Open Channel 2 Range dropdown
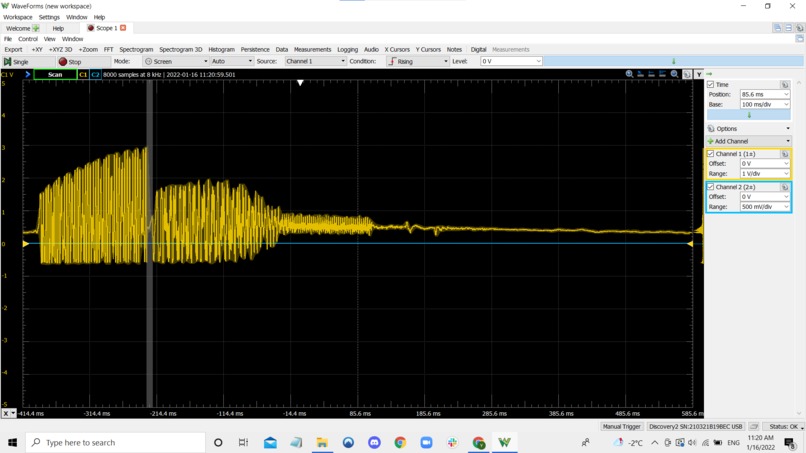 point(764,207)
